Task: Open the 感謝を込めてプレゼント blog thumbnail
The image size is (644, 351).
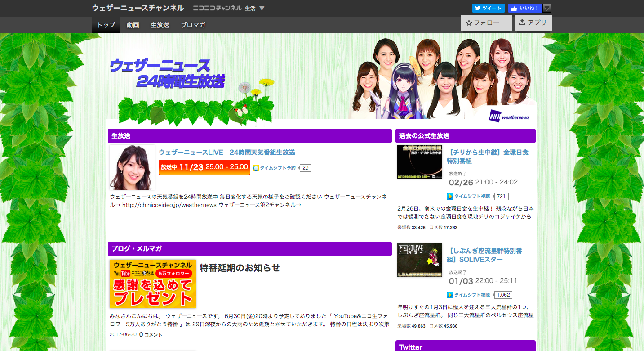Action: pyautogui.click(x=153, y=284)
